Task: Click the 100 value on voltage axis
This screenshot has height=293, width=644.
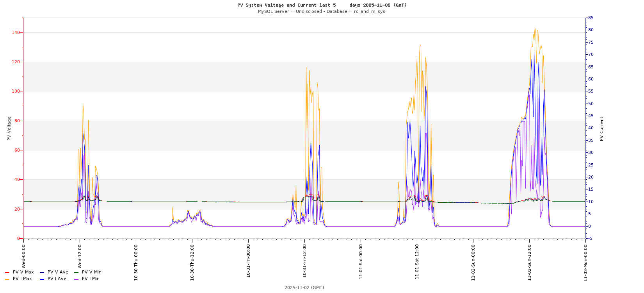Action: click(16, 91)
